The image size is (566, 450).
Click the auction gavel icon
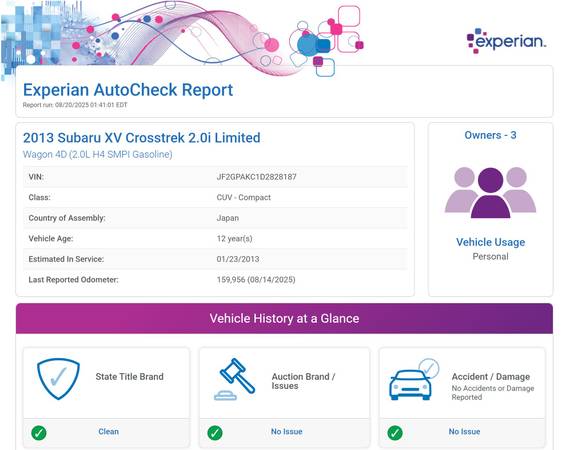tap(235, 379)
